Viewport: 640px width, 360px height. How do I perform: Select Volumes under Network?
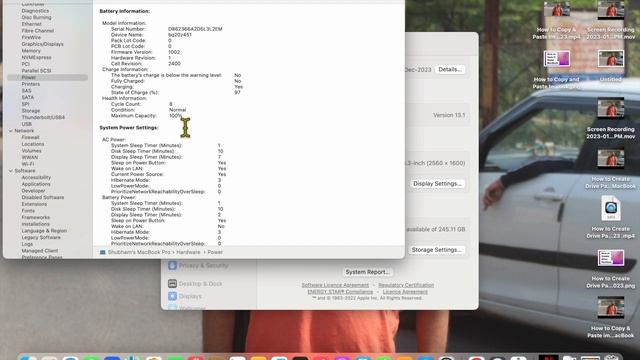coord(31,151)
